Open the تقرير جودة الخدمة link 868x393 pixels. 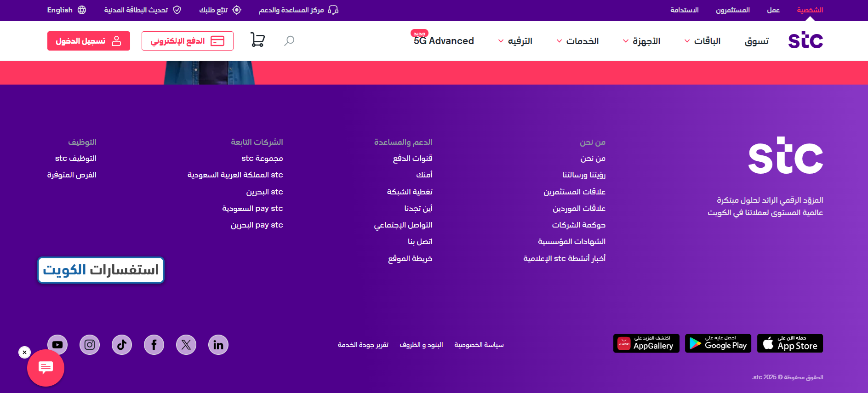pyautogui.click(x=363, y=345)
